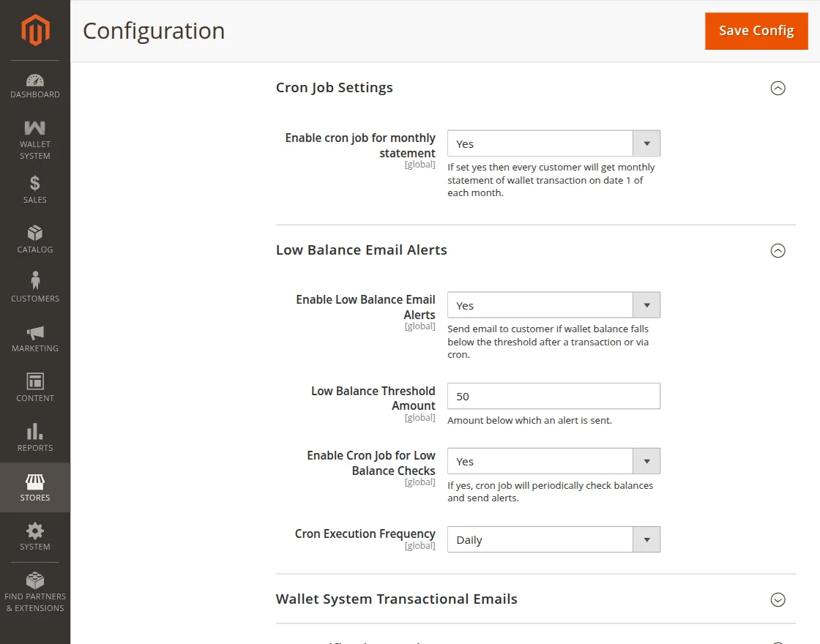Open Enable Low Balance Email Alerts dropdown

[553, 305]
